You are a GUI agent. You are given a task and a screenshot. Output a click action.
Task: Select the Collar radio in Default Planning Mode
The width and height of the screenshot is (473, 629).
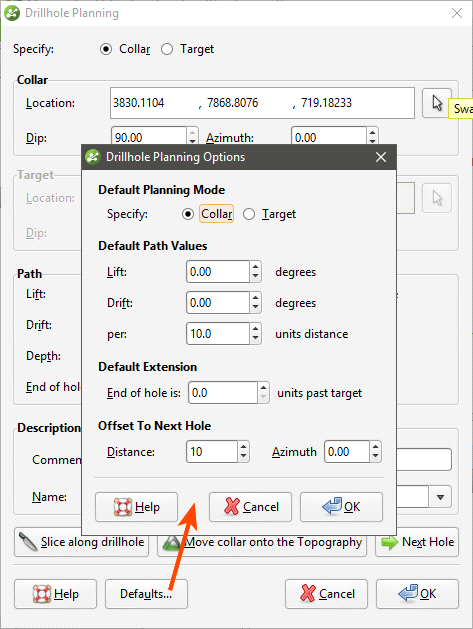187,214
